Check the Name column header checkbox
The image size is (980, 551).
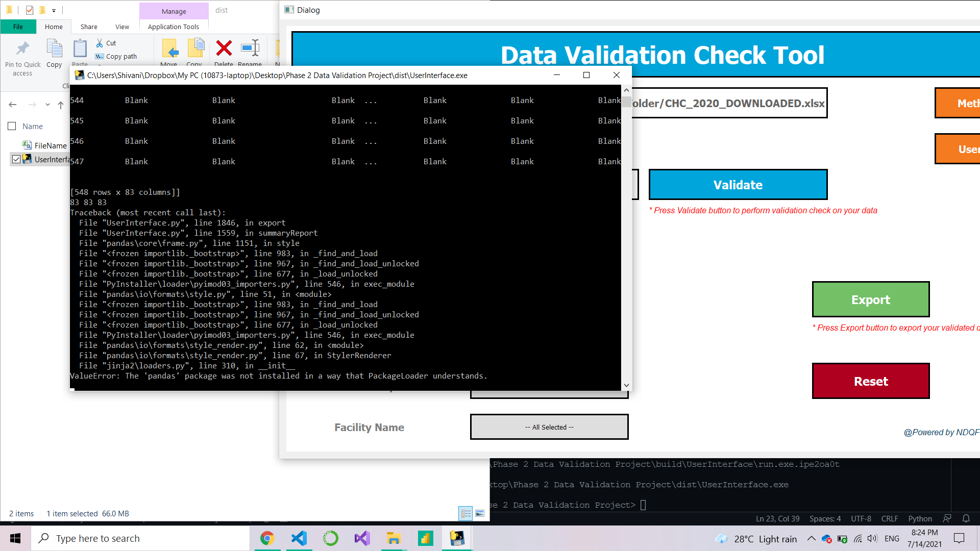(x=12, y=126)
